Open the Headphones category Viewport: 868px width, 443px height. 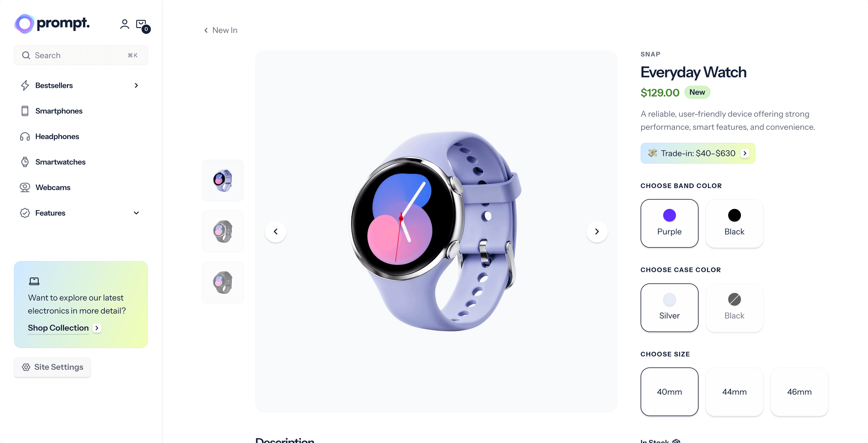point(57,136)
